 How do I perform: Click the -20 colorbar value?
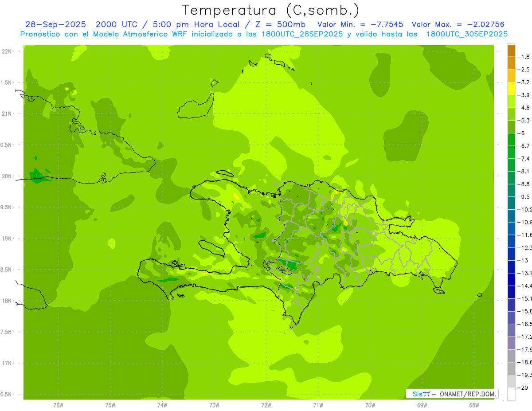coord(524,388)
